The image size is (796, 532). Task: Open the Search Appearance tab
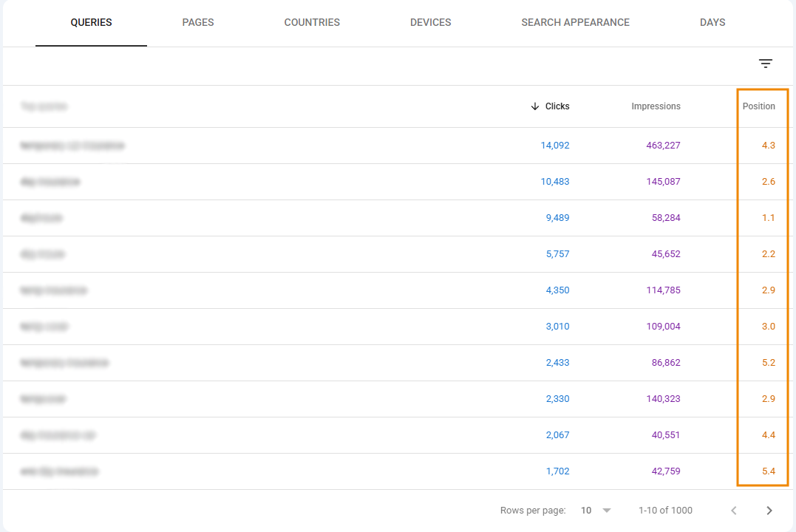575,22
